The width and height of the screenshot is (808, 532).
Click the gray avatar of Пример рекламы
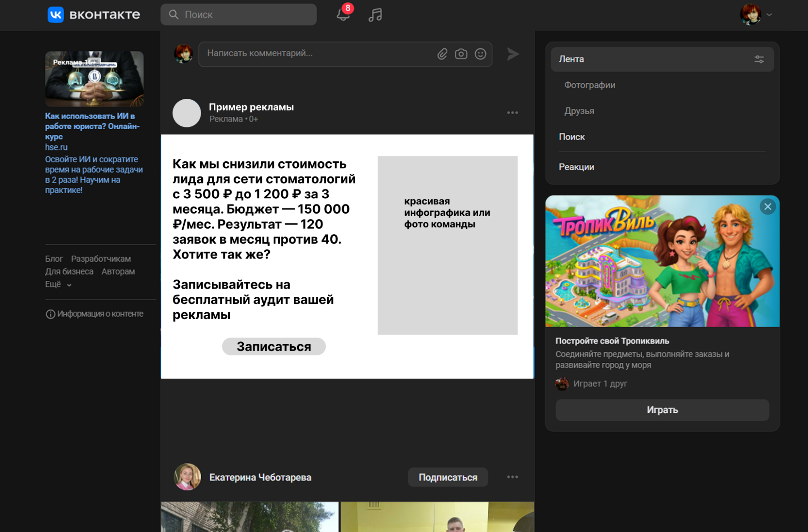[187, 113]
